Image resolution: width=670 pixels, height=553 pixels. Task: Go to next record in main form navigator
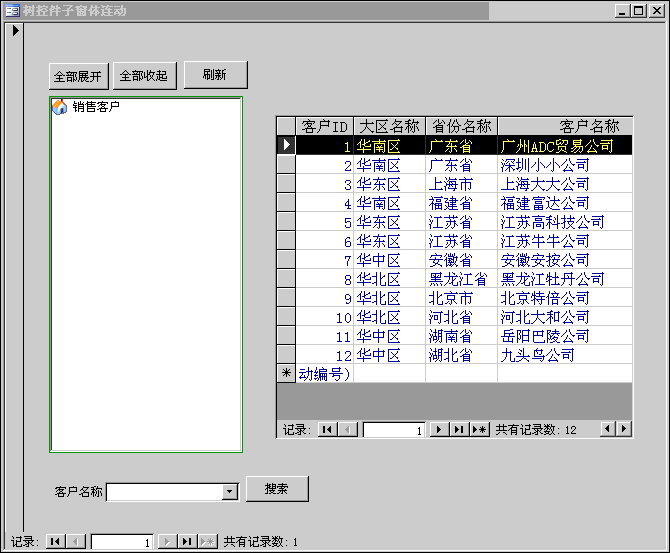click(x=167, y=541)
